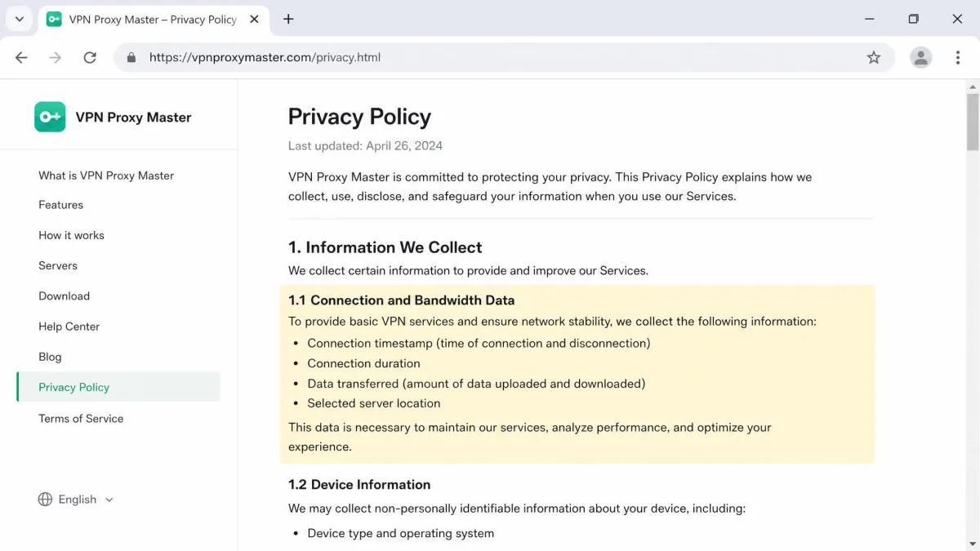
Task: Close the VPN Proxy Master tab
Action: tap(255, 19)
